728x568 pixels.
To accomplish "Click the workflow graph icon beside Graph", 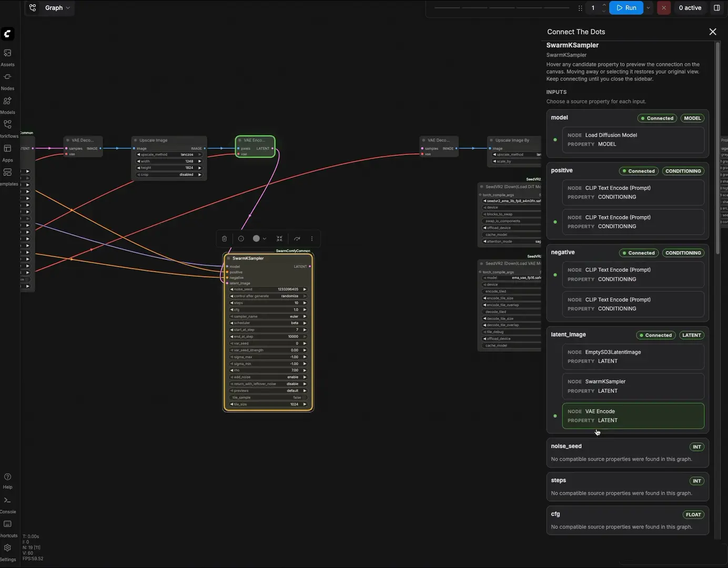I will click(x=33, y=8).
